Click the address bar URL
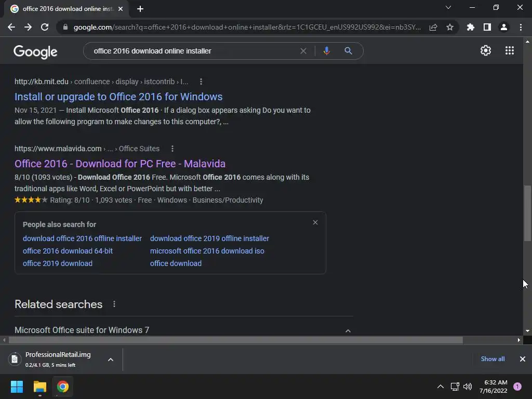This screenshot has height=399, width=532. coord(247,27)
